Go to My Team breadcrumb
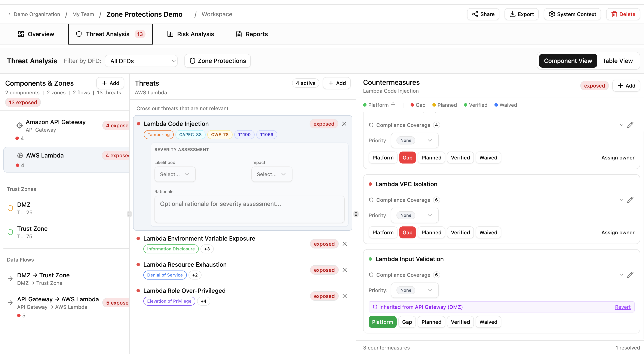Screen dimensions: 644x354 coord(83,14)
